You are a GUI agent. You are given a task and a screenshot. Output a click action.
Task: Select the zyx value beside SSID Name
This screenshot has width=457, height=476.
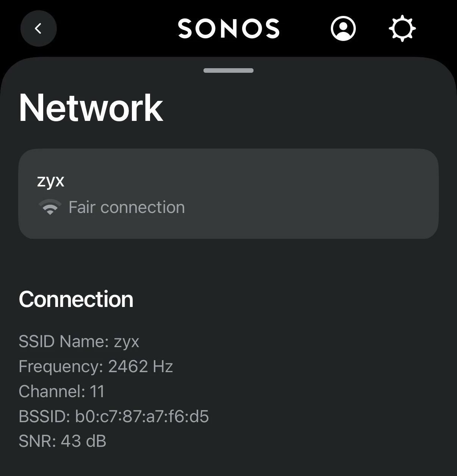[127, 341]
